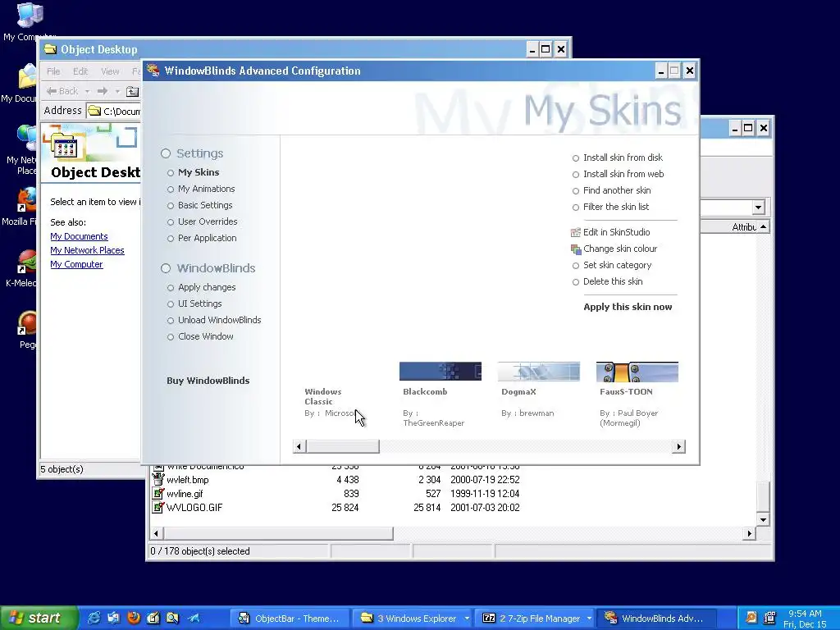Image resolution: width=840 pixels, height=630 pixels.
Task: Click the skin list left scroll arrow
Action: coord(299,447)
